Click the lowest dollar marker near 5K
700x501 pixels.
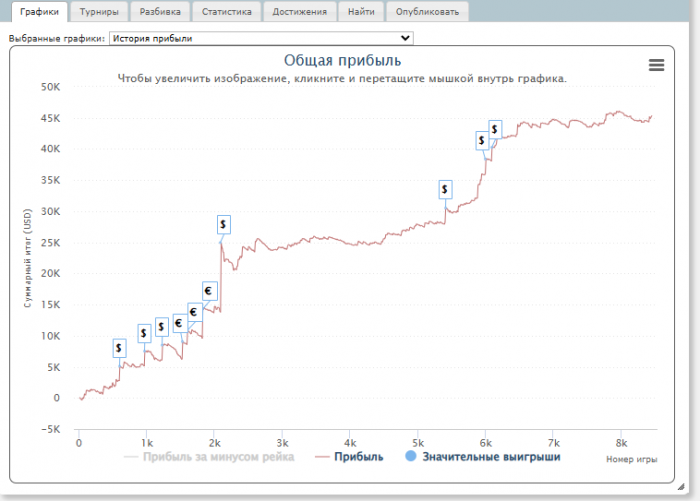(x=119, y=348)
